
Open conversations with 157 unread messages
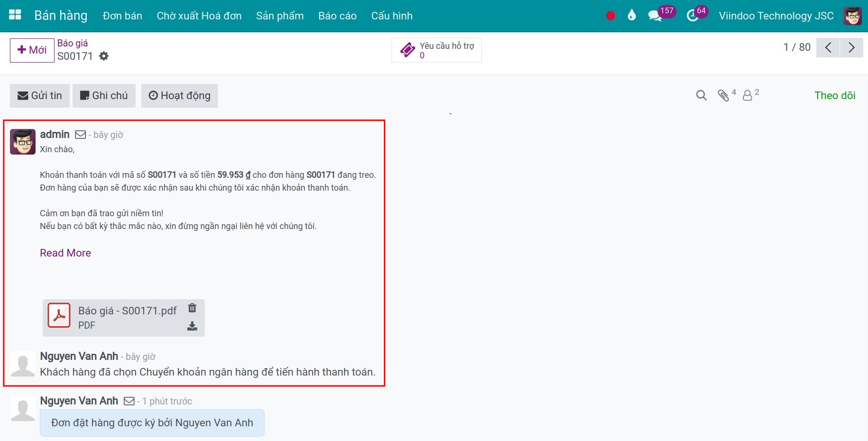coord(655,16)
